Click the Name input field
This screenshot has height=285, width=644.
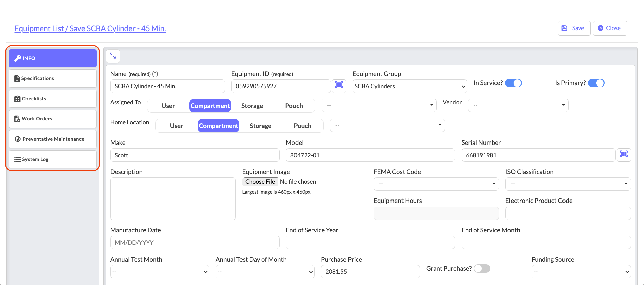[x=167, y=86]
